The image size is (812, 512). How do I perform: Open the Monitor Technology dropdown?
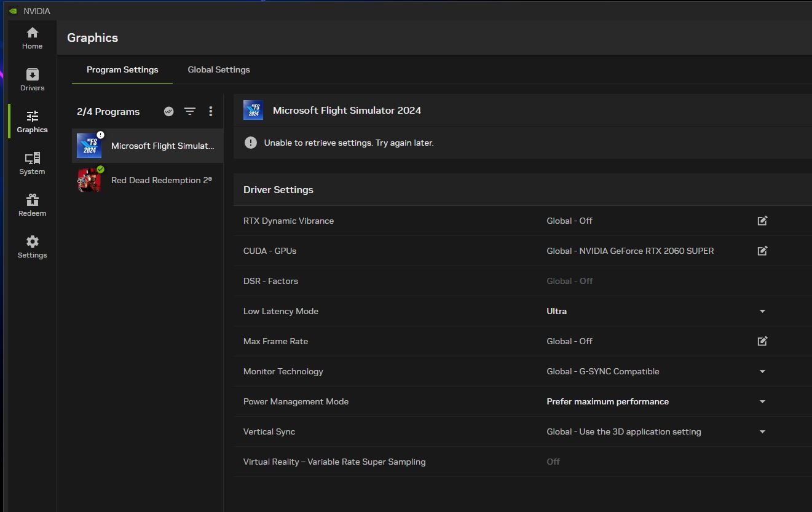(762, 371)
